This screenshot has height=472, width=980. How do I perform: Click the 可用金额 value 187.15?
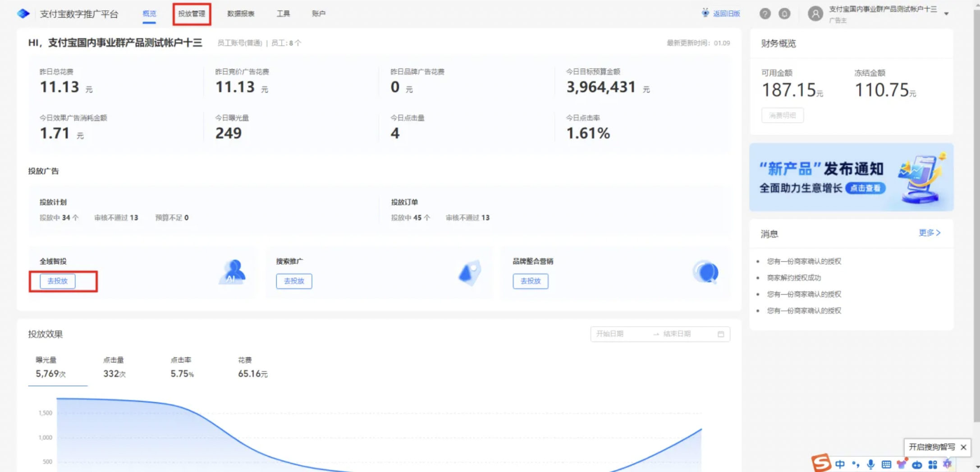tap(789, 90)
